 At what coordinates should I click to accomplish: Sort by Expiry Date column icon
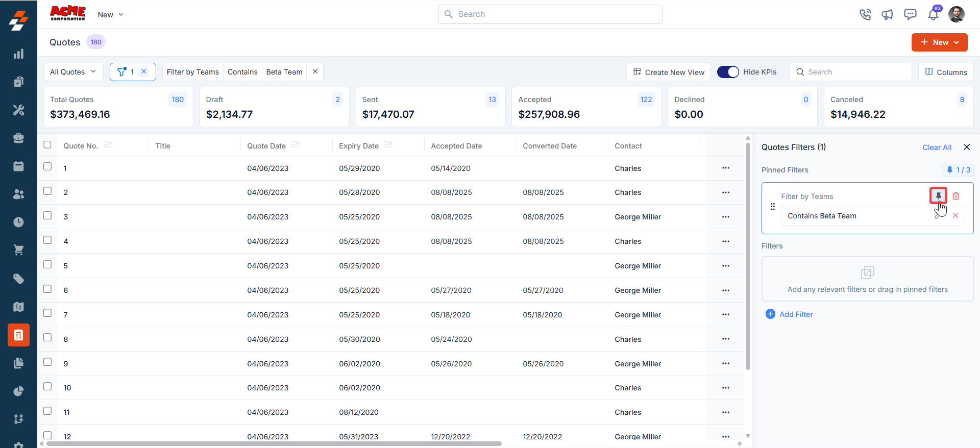(388, 145)
